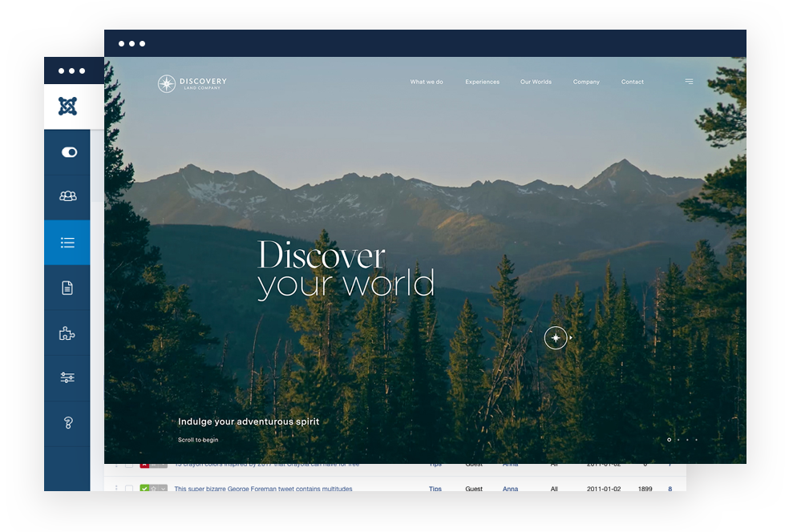
Task: Open the Company nav item
Action: coord(586,82)
